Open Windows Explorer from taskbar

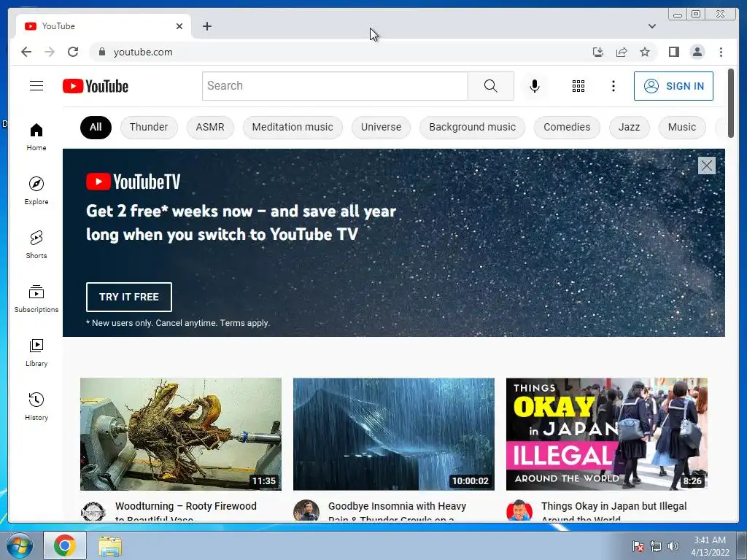tap(110, 545)
